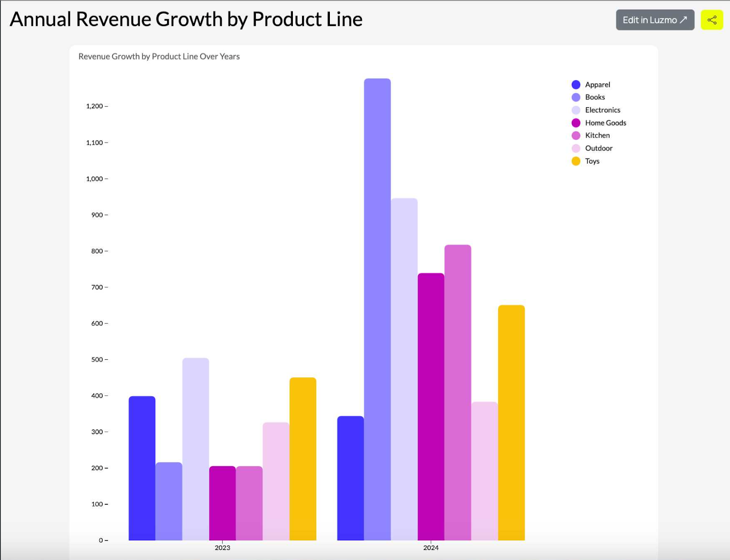The width and height of the screenshot is (730, 560).
Task: Hide the Kitchen series via legend
Action: pyautogui.click(x=597, y=136)
